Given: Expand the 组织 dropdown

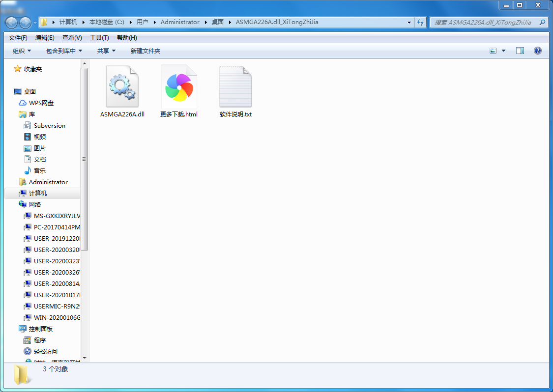Looking at the screenshot, I should 22,51.
